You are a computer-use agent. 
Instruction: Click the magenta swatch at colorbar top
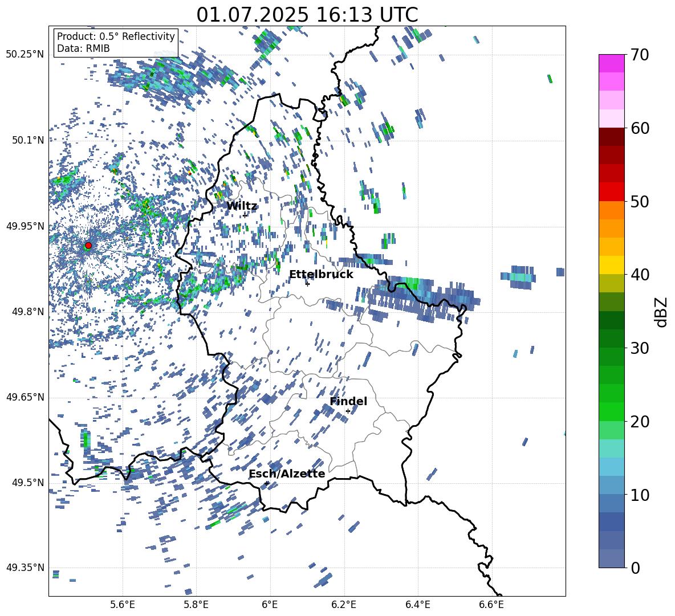(x=611, y=63)
